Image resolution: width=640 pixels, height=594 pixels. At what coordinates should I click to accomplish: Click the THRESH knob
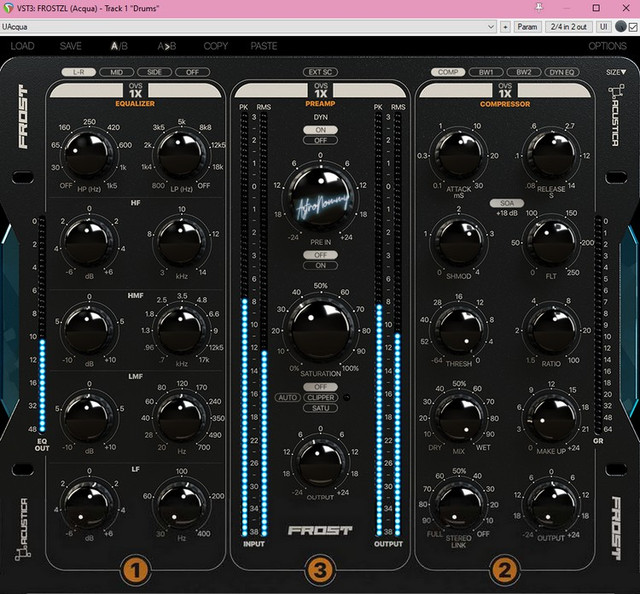click(x=459, y=331)
